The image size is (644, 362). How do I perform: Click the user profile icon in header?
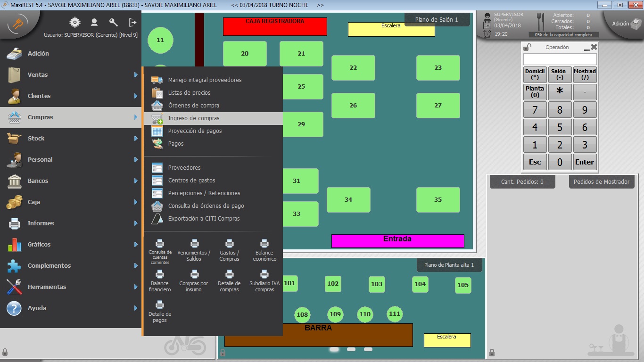click(94, 22)
